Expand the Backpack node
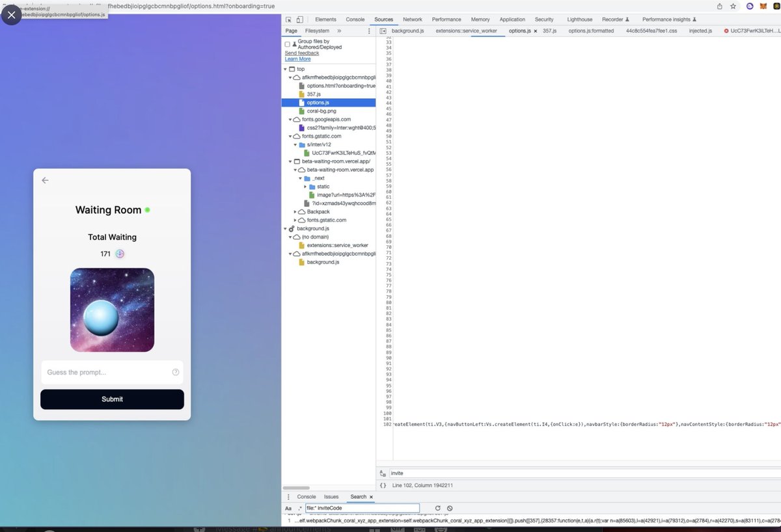The image size is (781, 532). pyautogui.click(x=295, y=212)
